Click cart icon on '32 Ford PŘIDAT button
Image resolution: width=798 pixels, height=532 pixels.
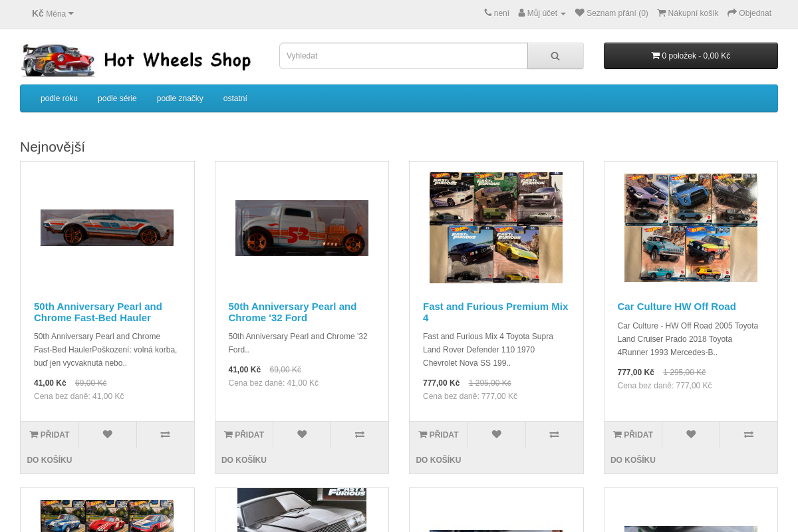229,434
